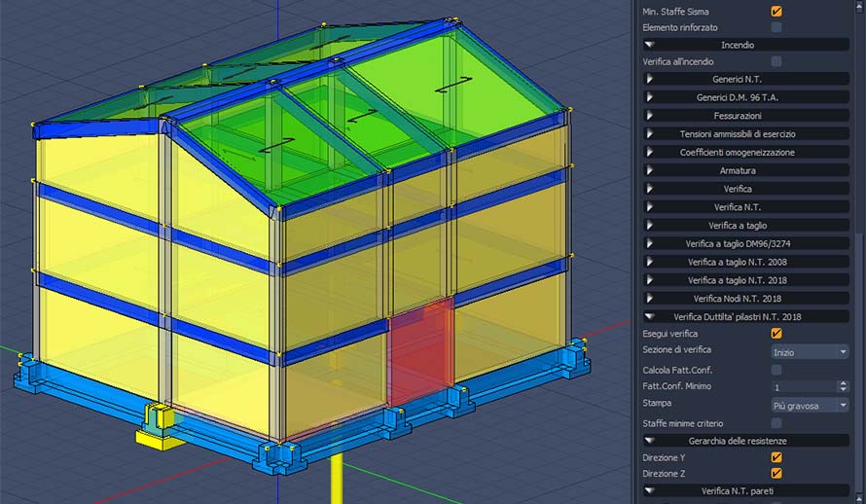
Task: Click the 'Sezione di verifica' label
Action: pos(676,349)
